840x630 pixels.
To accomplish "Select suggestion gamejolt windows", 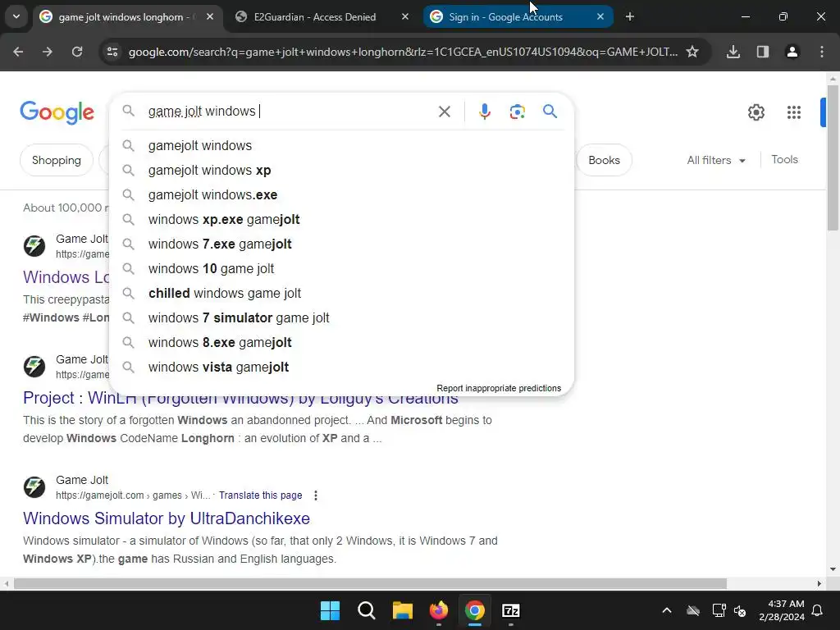I will click(x=341, y=146).
